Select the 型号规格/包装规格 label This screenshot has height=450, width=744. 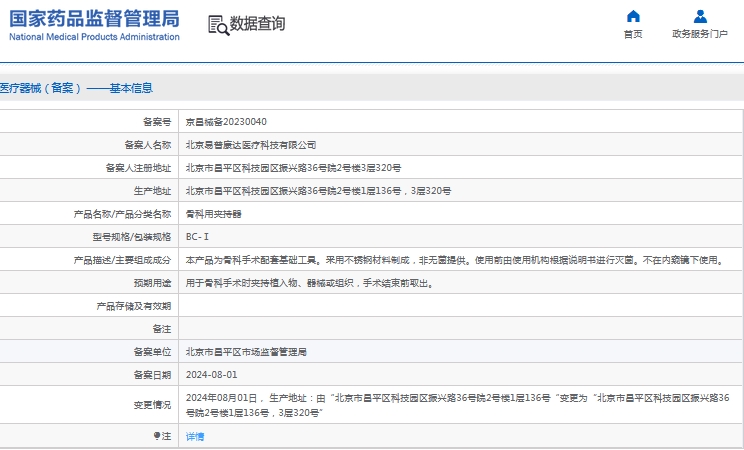pyautogui.click(x=131, y=237)
